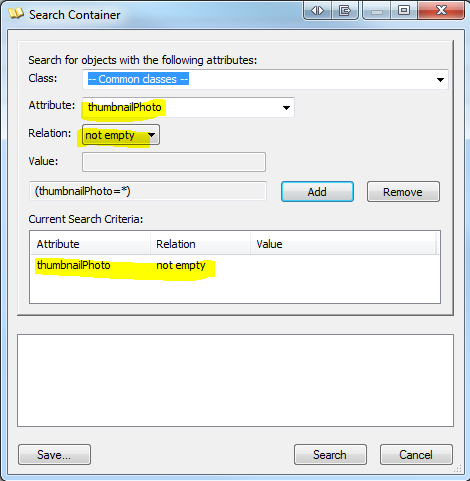The image size is (470, 481).
Task: Remove the selected criterion
Action: pos(403,192)
